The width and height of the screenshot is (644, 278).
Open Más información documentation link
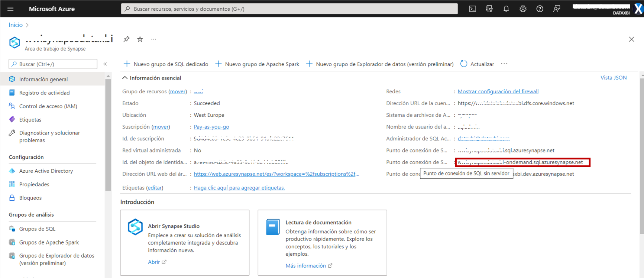tap(309, 266)
